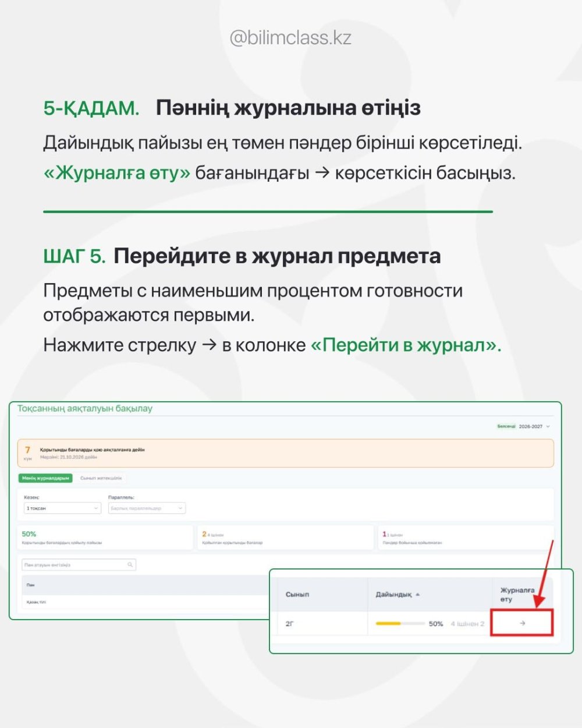Image resolution: width=582 pixels, height=728 pixels.
Task: Click the «Журналға өту» green text
Action: coord(117,173)
